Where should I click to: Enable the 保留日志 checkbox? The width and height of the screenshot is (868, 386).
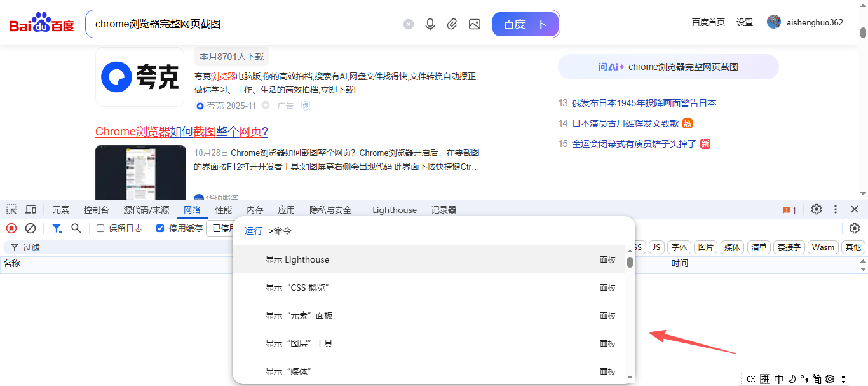click(x=100, y=229)
